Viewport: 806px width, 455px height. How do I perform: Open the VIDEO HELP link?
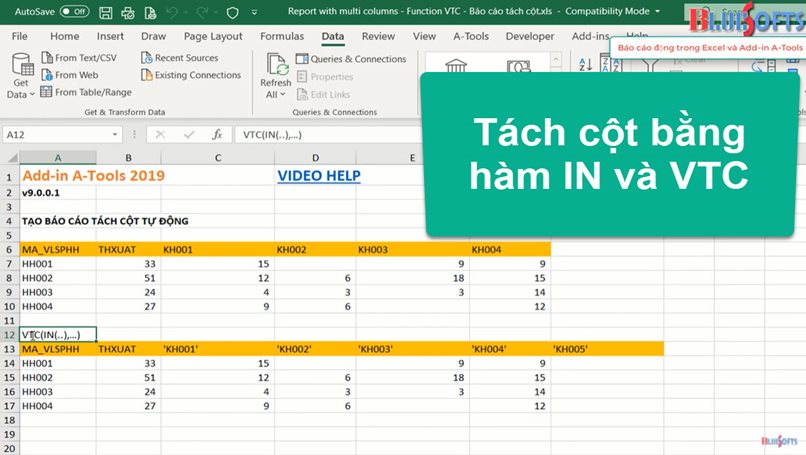click(x=319, y=176)
